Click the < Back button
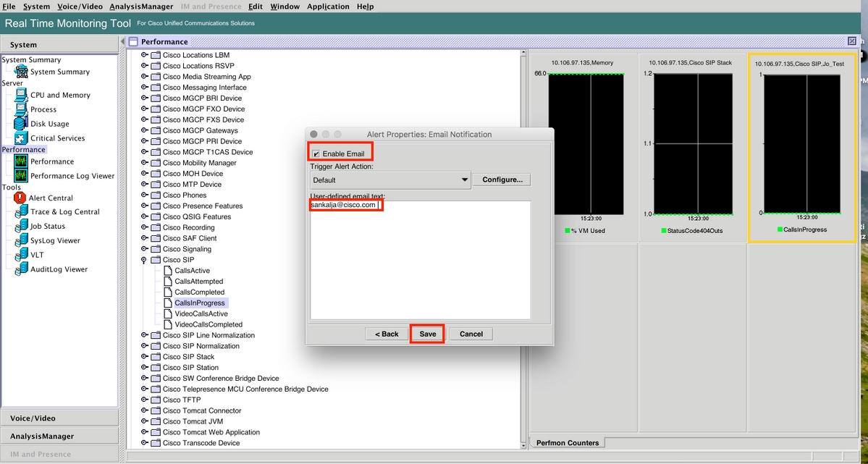 click(387, 334)
